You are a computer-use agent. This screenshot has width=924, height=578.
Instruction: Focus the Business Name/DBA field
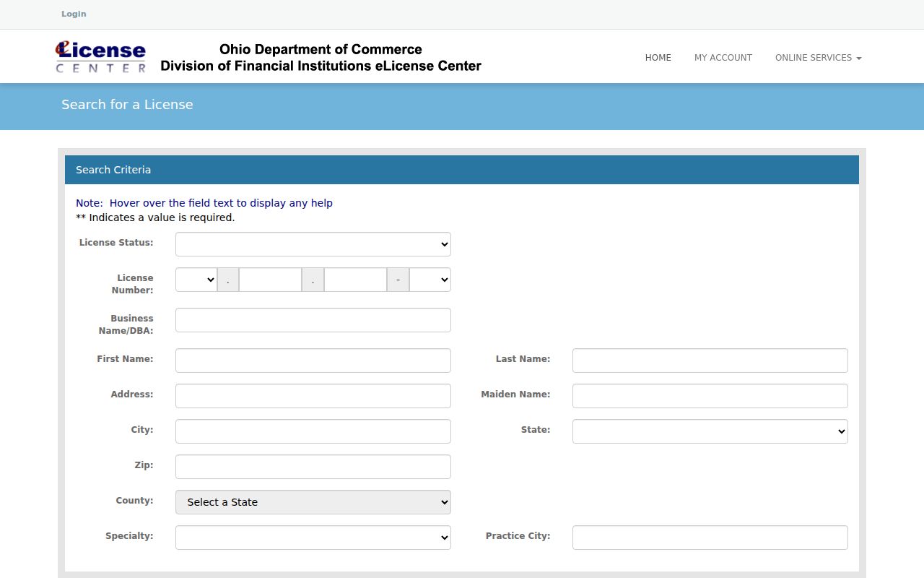click(x=313, y=320)
